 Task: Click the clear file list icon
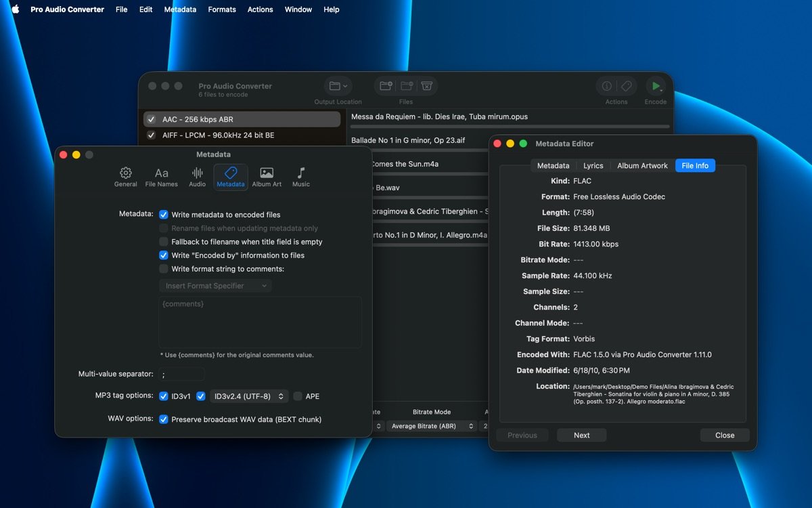pyautogui.click(x=426, y=86)
